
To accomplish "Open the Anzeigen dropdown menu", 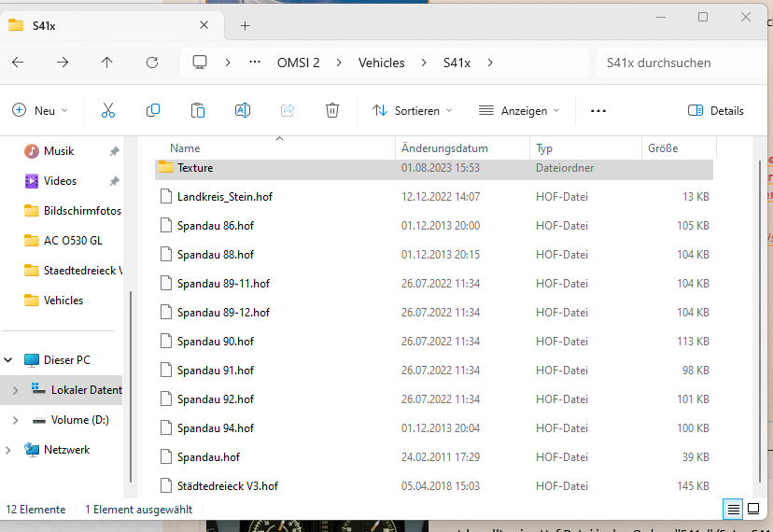I will [519, 110].
